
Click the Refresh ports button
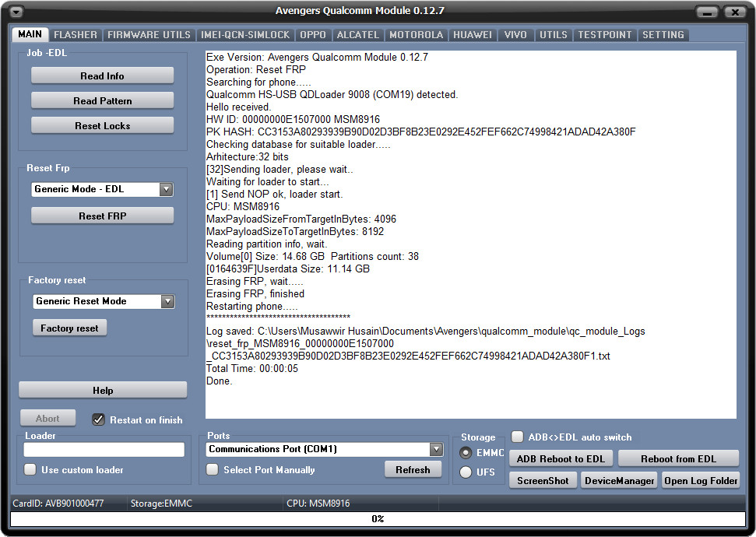pos(413,469)
